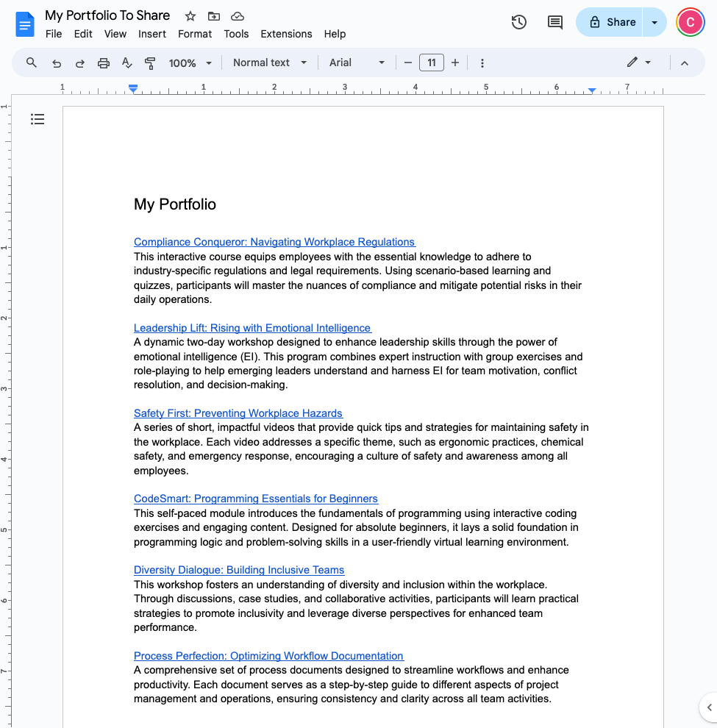Select the Paint format tool

coord(150,63)
